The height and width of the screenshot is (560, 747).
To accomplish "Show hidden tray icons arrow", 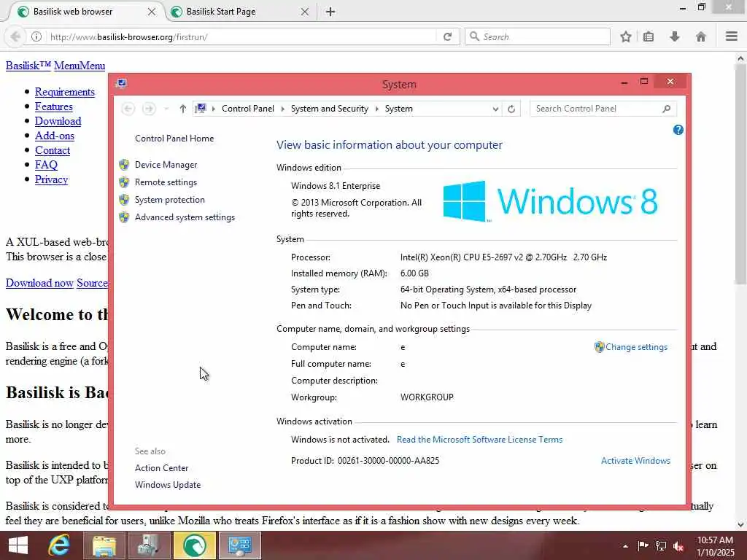I will [x=625, y=546].
